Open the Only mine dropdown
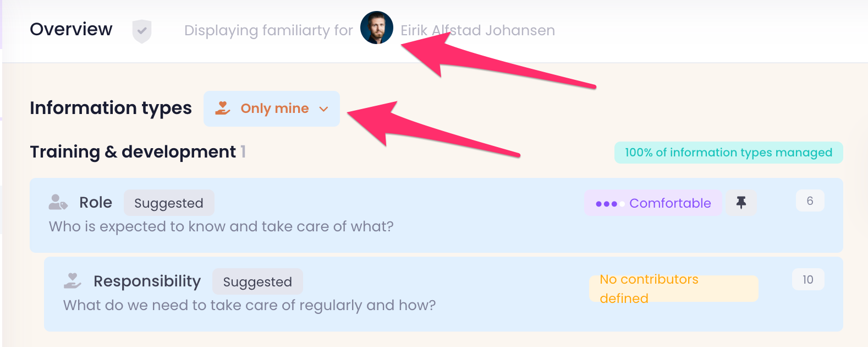This screenshot has width=868, height=347. 274,109
